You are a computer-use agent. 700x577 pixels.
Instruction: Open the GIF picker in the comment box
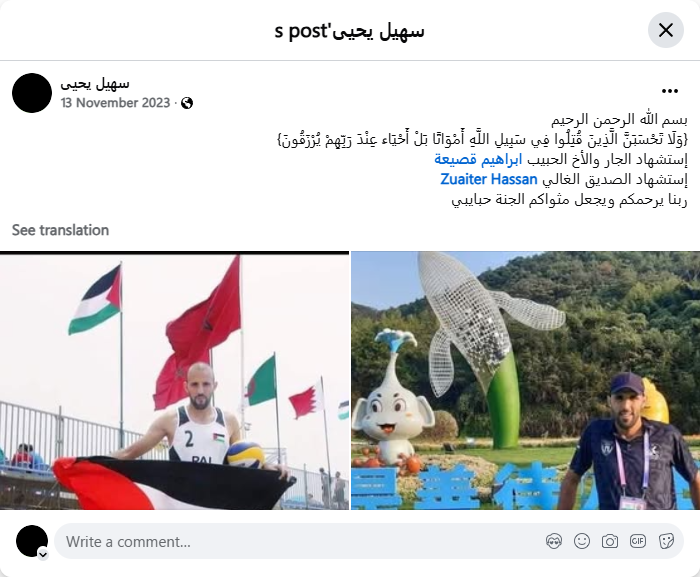coord(638,541)
